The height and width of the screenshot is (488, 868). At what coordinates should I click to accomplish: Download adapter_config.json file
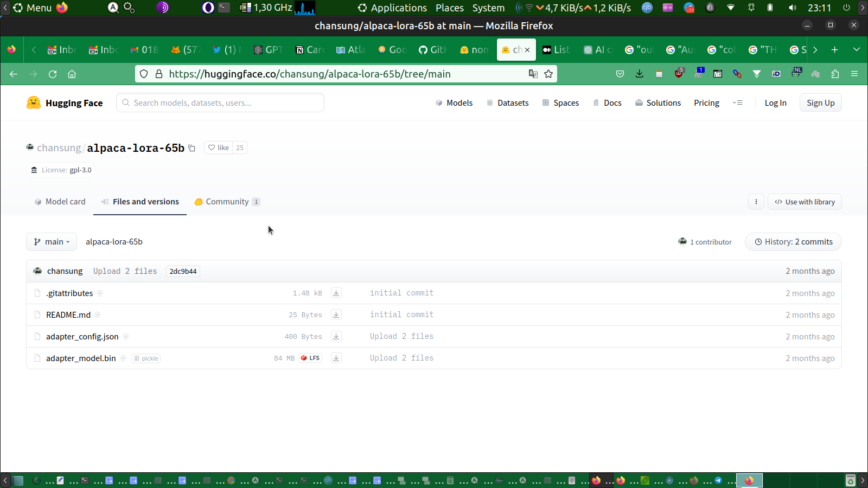[336, 336]
